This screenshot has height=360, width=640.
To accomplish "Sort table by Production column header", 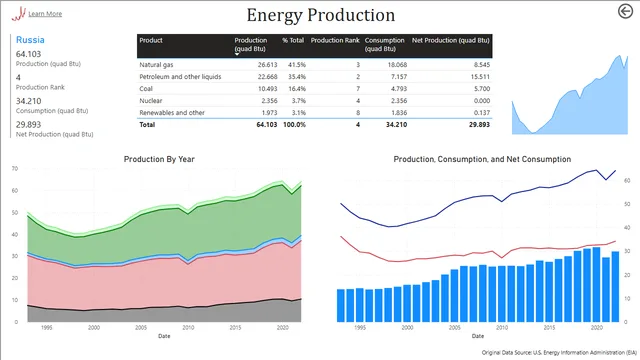I will pos(250,44).
